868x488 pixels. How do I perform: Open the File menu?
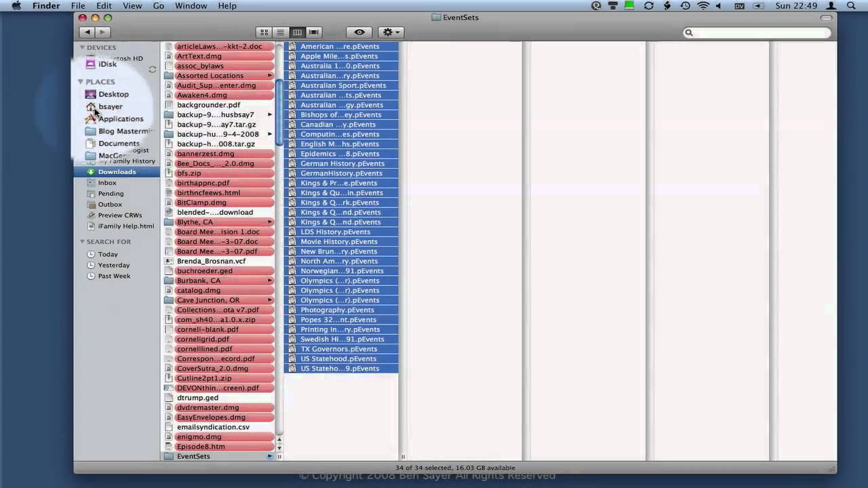click(78, 5)
